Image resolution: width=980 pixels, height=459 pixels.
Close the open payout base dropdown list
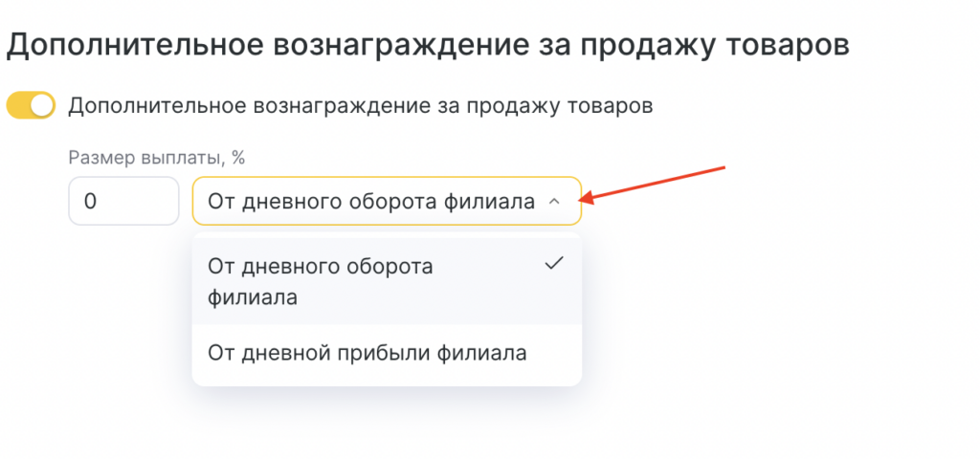[554, 202]
